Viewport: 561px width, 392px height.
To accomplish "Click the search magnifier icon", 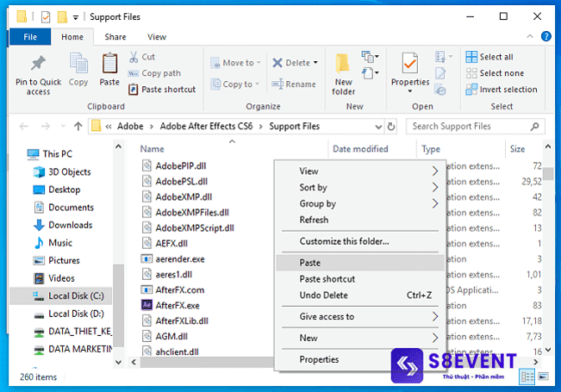I will click(x=534, y=127).
